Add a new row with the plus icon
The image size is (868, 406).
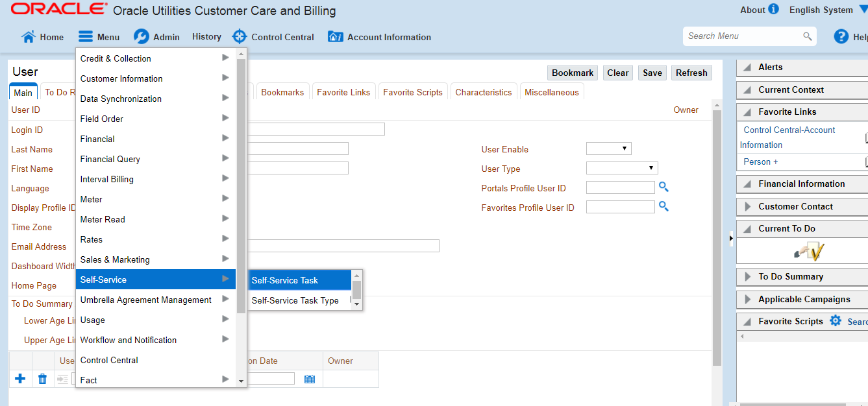pyautogui.click(x=20, y=378)
